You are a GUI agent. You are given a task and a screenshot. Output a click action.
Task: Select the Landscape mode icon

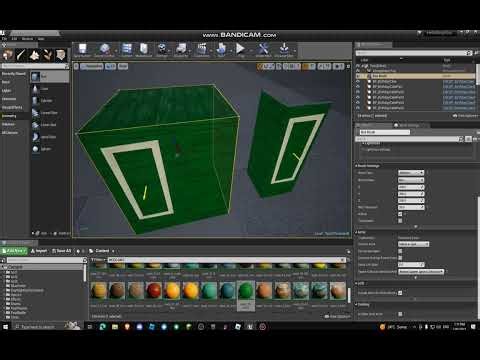tap(34, 55)
